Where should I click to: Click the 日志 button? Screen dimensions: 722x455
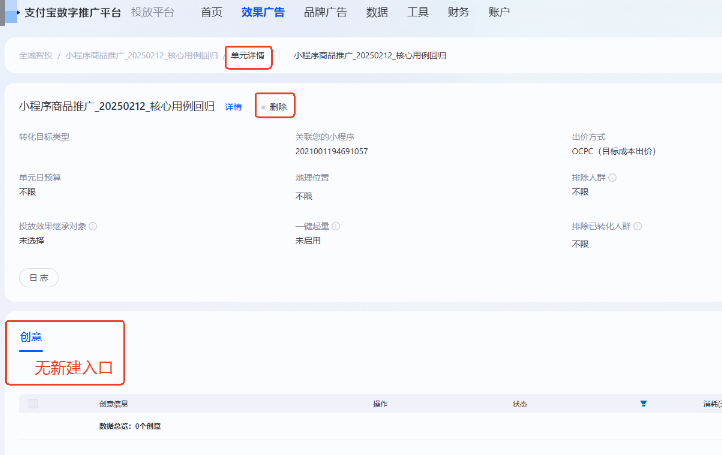click(39, 278)
